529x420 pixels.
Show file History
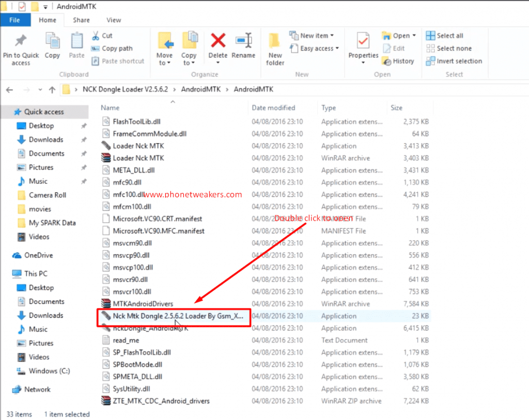[398, 61]
